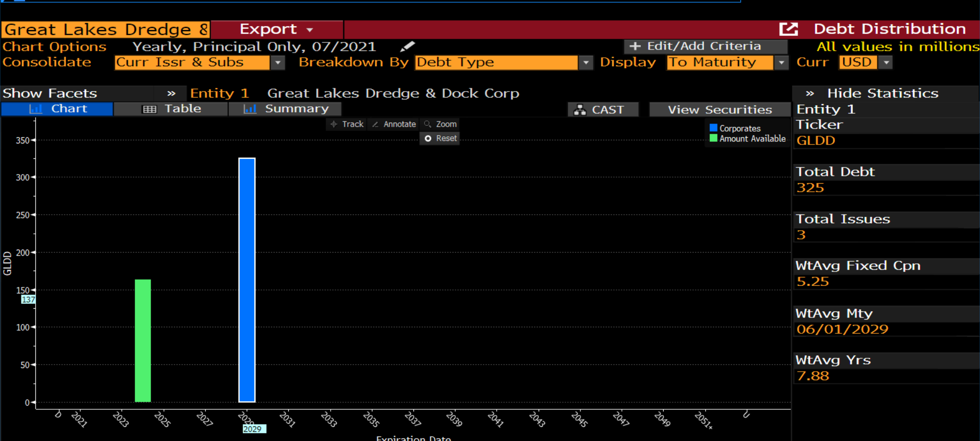The height and width of the screenshot is (441, 980).
Task: Click the grid icon on Table tab
Action: 149,109
